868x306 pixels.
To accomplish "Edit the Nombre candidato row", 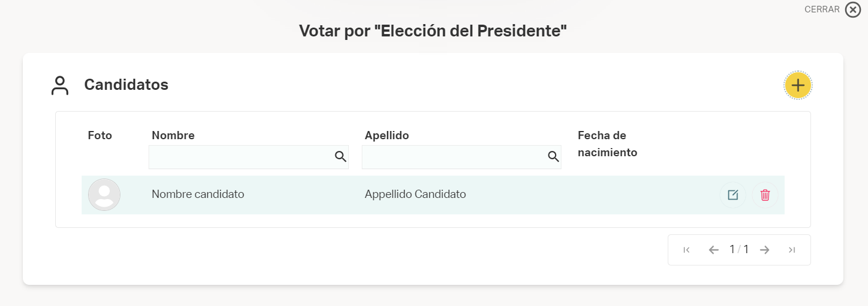I will (x=733, y=195).
